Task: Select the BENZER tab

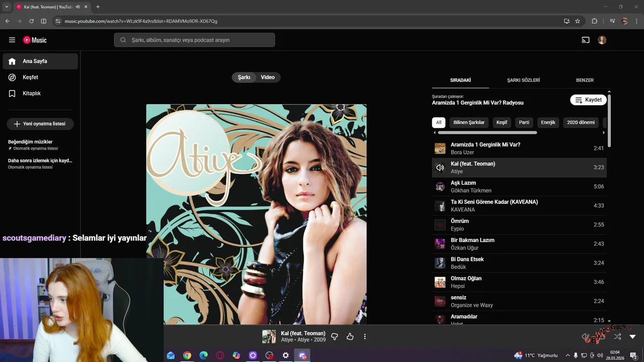Action: pyautogui.click(x=585, y=80)
